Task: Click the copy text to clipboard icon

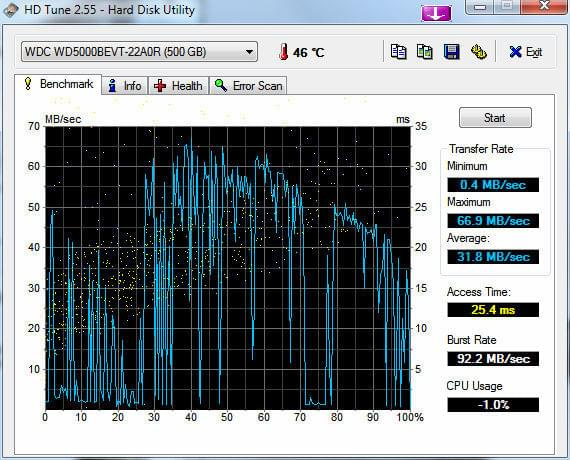Action: [x=398, y=52]
